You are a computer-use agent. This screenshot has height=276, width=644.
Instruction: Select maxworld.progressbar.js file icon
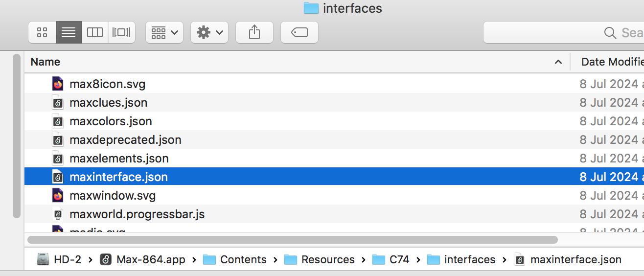click(x=58, y=214)
